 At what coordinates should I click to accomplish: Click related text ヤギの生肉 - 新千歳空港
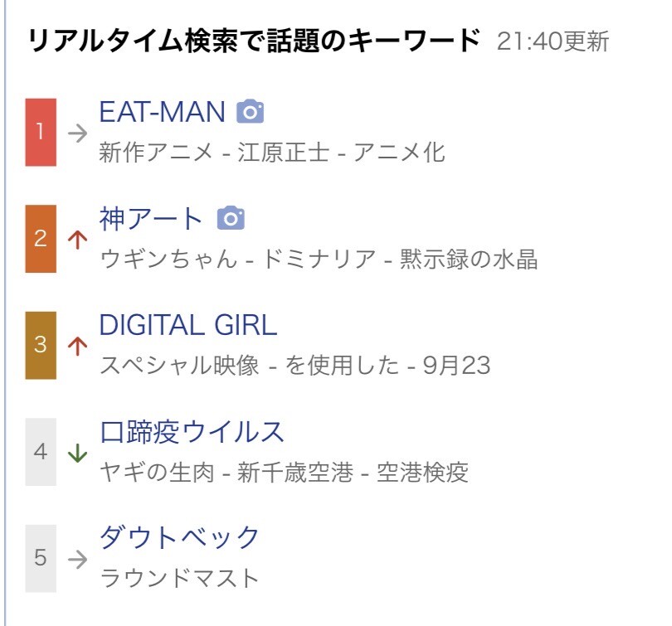click(226, 472)
